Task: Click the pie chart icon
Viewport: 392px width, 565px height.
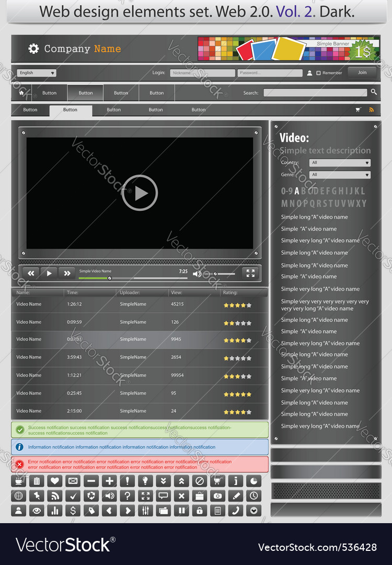Action: point(254,481)
